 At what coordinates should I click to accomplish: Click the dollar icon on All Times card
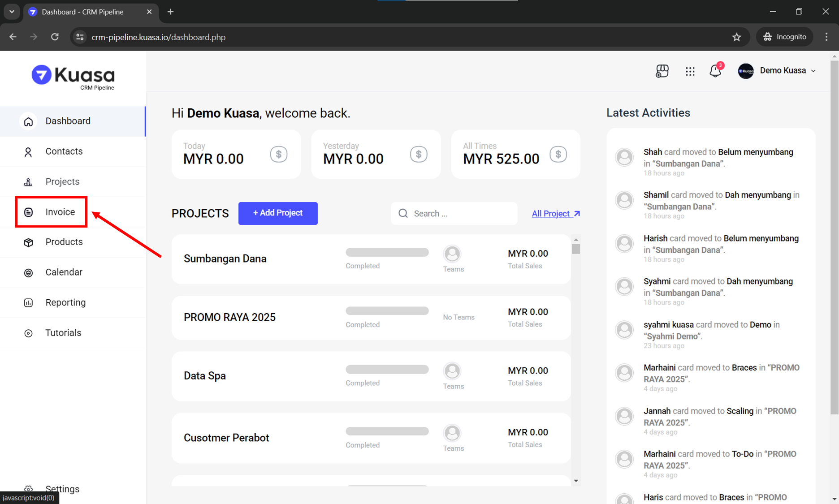(x=558, y=155)
